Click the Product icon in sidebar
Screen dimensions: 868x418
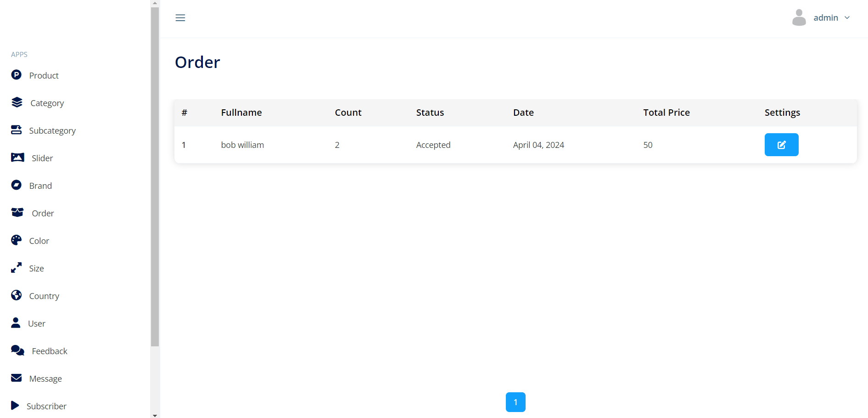(17, 75)
